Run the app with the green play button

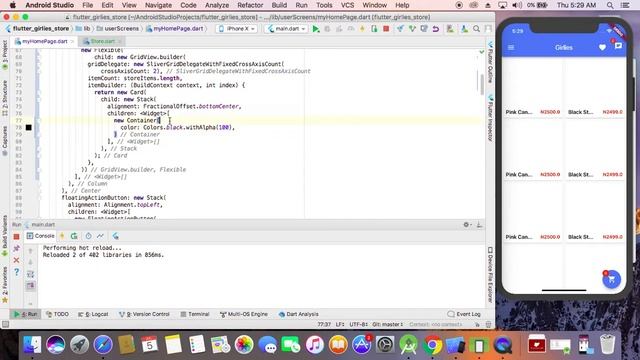click(316, 29)
